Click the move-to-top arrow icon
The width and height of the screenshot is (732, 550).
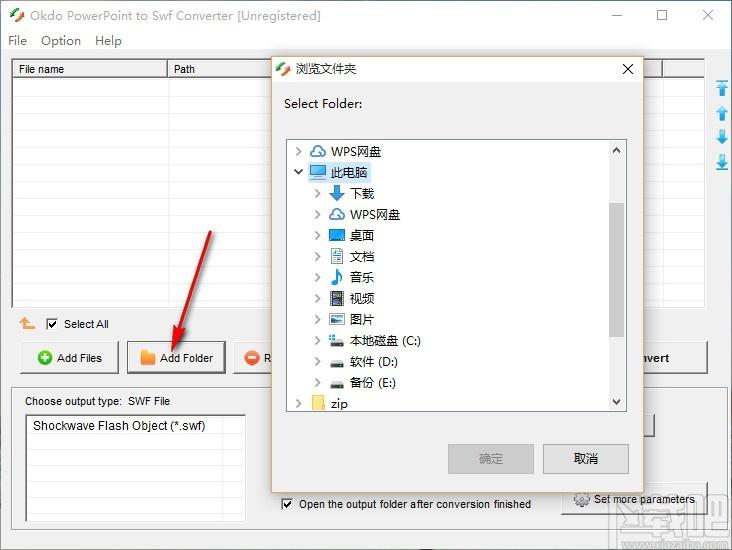pyautogui.click(x=722, y=88)
